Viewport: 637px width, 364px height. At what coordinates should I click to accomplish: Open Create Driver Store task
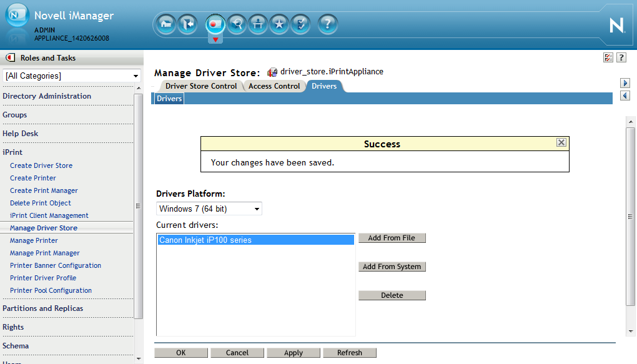point(41,165)
